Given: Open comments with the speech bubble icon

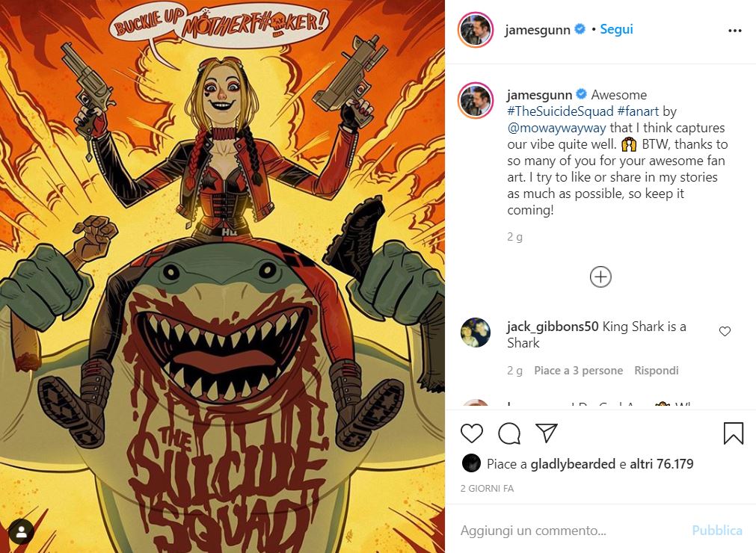Looking at the screenshot, I should click(x=509, y=433).
